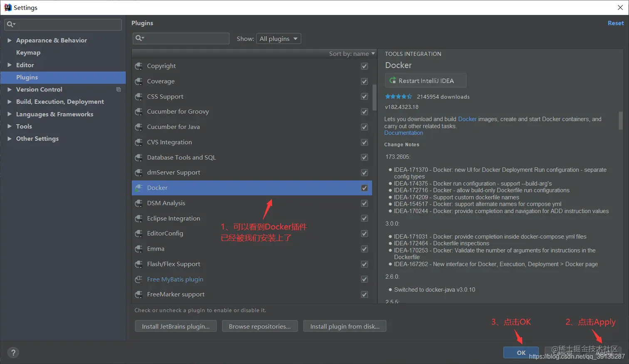
Task: Click the Eclipse Integration plugin icon
Action: click(x=139, y=218)
